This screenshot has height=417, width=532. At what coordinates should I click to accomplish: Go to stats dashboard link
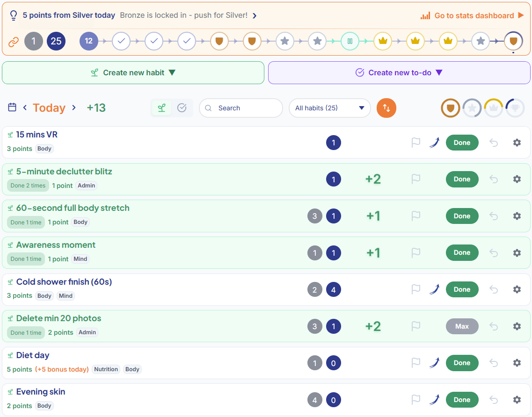click(x=472, y=15)
